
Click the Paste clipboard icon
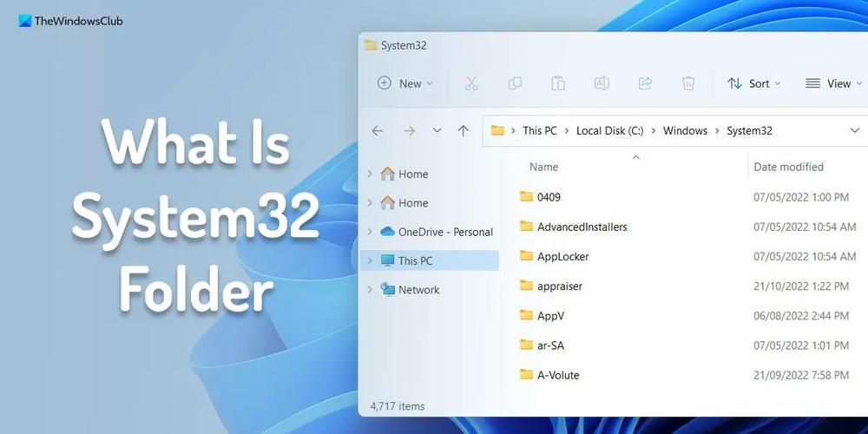pyautogui.click(x=558, y=83)
